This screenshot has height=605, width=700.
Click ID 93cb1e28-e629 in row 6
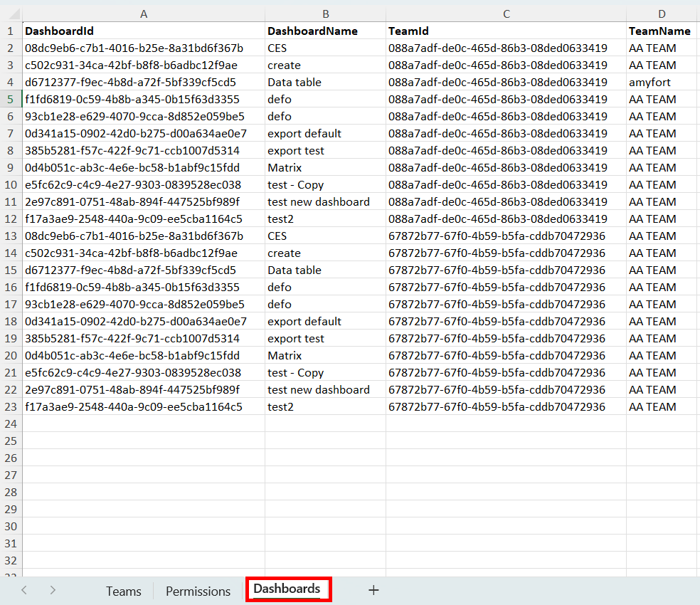[144, 116]
